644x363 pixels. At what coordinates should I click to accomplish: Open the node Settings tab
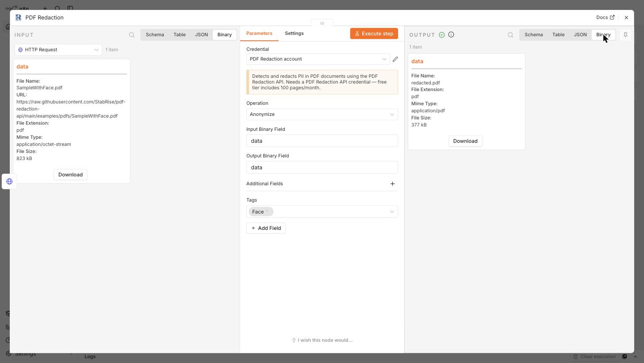[294, 33]
